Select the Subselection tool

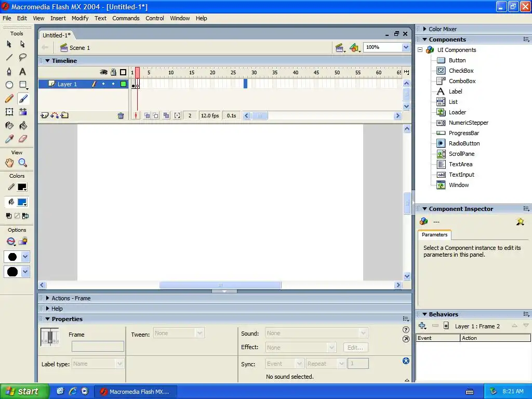coord(22,44)
